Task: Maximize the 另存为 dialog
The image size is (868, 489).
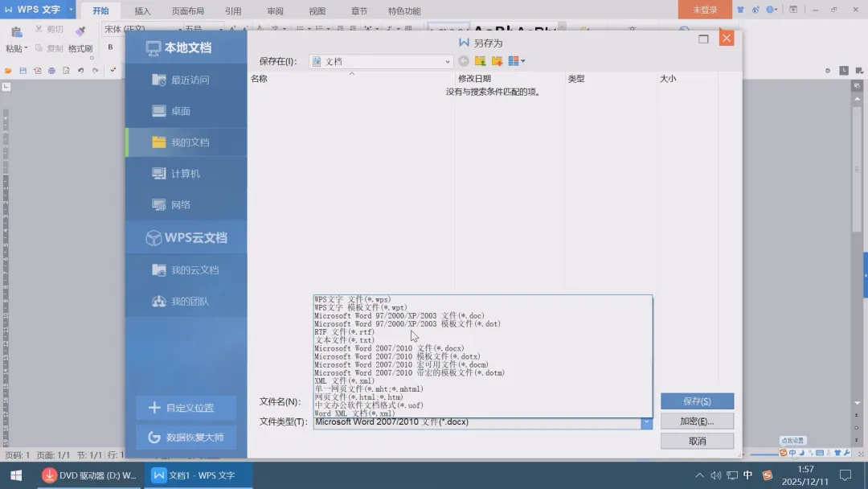Action: [703, 39]
